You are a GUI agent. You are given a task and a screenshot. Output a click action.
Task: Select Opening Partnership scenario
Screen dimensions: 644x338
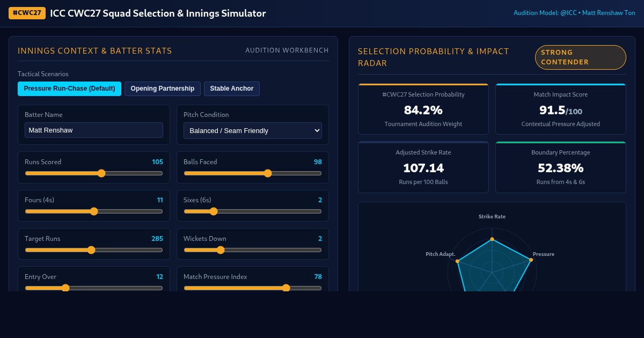pyautogui.click(x=163, y=89)
